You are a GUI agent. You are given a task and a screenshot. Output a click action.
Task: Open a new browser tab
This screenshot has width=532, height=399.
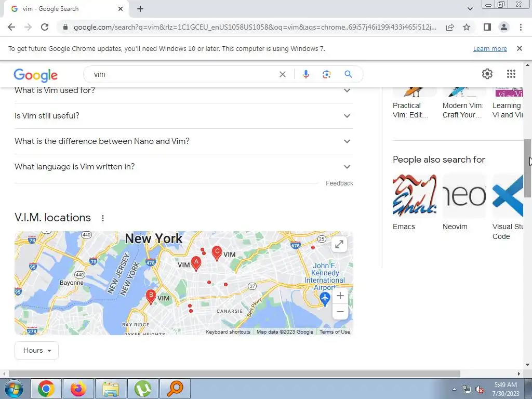[x=140, y=9]
